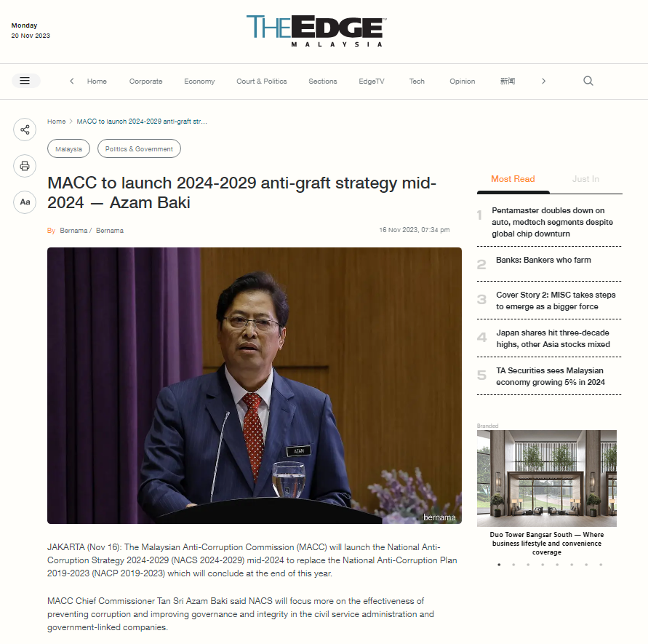Click the Home breadcrumb link
This screenshot has height=644, width=648.
click(x=56, y=122)
